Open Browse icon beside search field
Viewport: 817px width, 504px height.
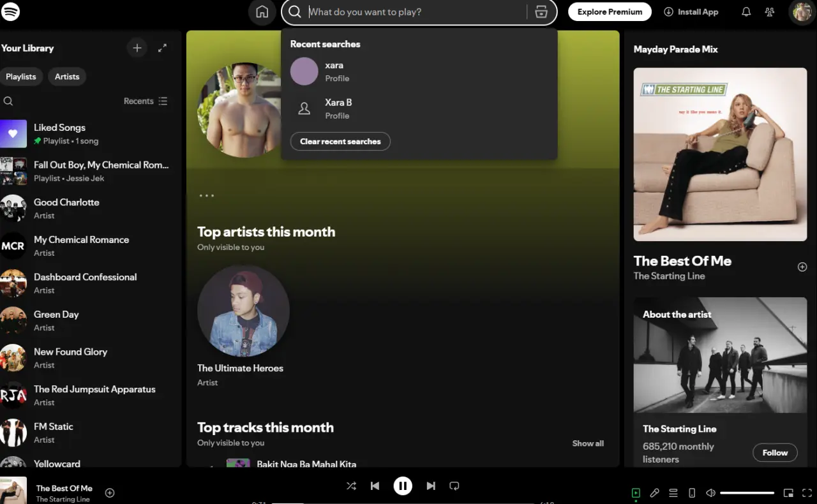(541, 12)
